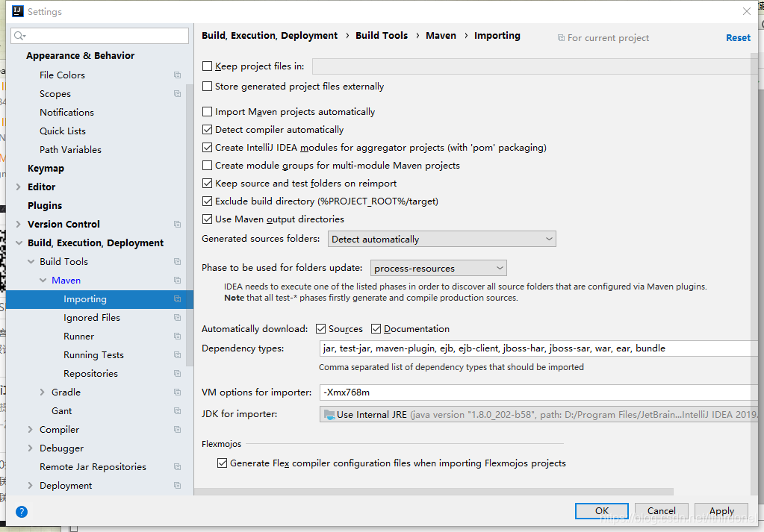Click Build Tools in the breadcrumb

[x=382, y=36]
